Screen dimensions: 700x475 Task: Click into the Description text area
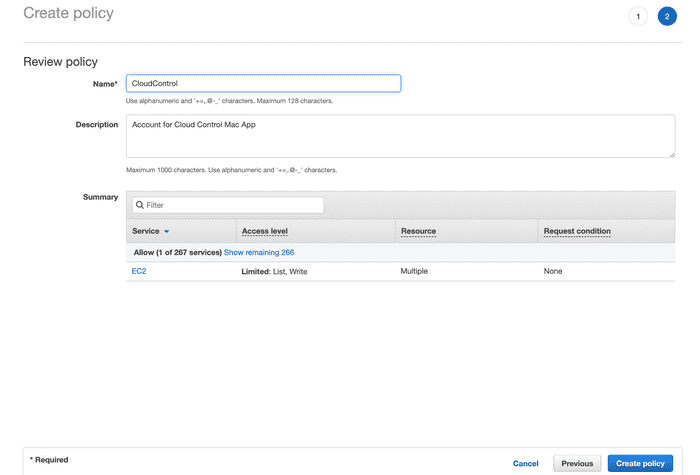pos(400,136)
